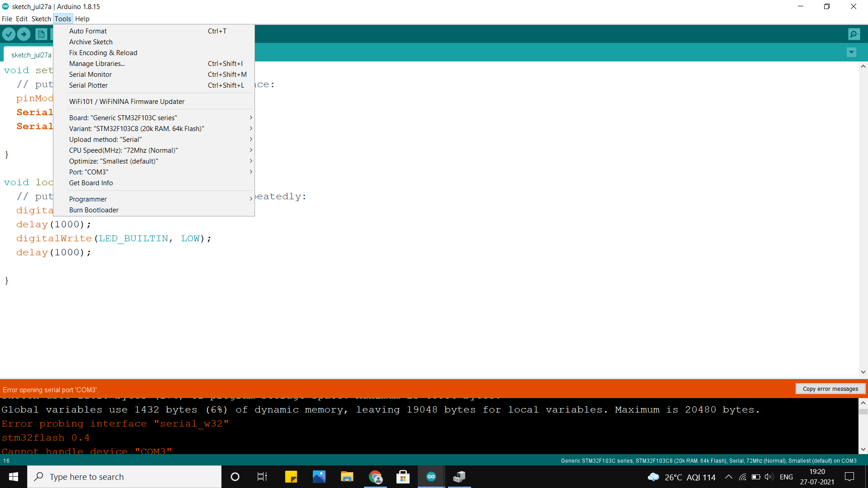868x488 pixels.
Task: Select the Arduino IDE taskbar icon
Action: click(430, 477)
